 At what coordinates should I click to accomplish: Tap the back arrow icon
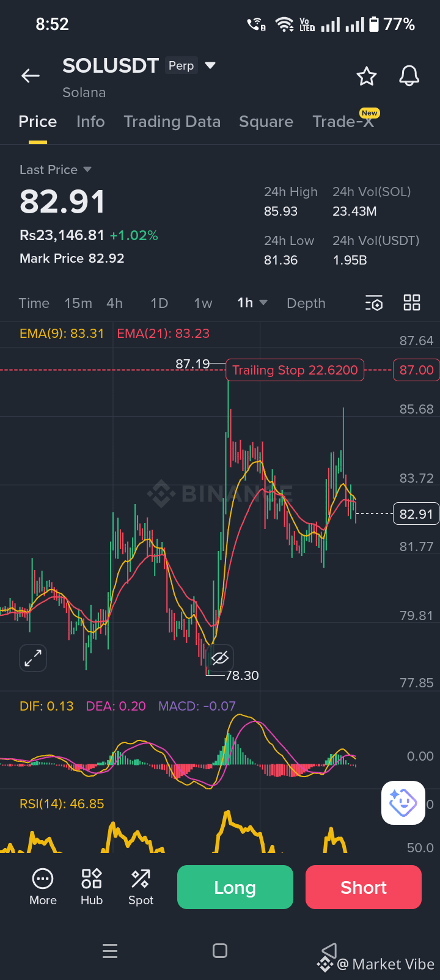click(31, 76)
